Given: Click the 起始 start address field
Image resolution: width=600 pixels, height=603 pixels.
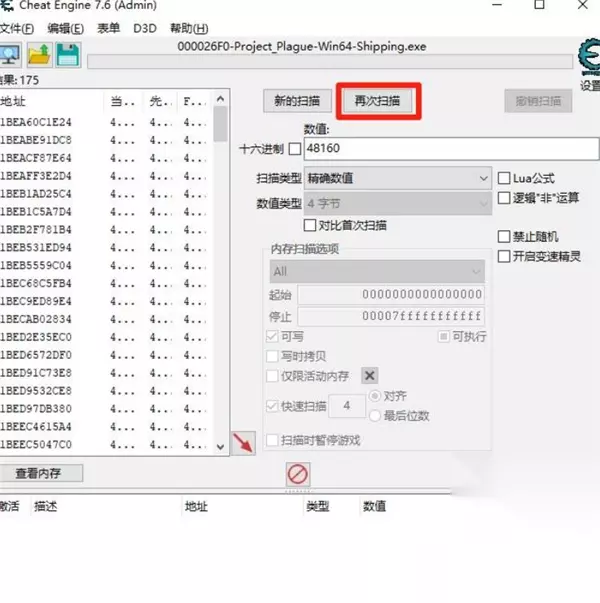Looking at the screenshot, I should pyautogui.click(x=391, y=295).
